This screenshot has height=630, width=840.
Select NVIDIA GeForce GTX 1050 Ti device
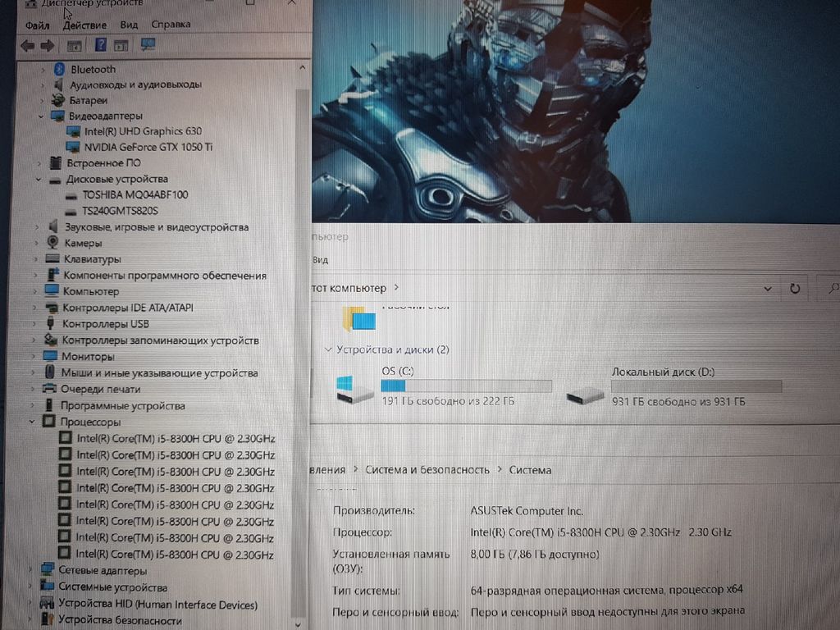point(148,147)
